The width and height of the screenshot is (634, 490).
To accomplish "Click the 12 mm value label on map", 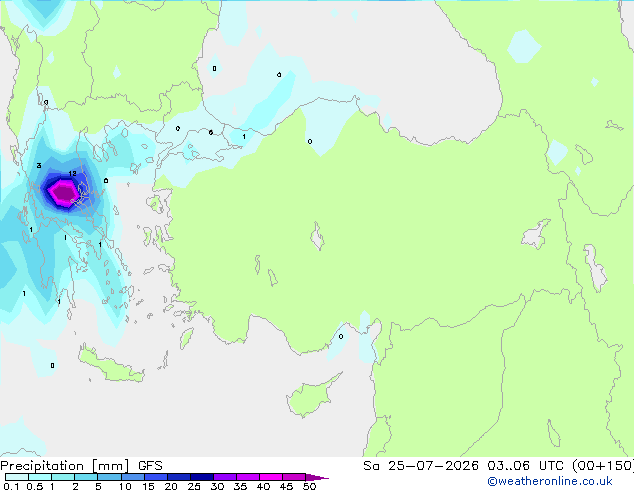I will [x=72, y=173].
